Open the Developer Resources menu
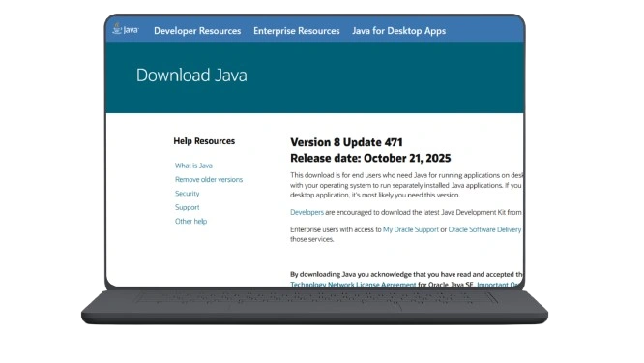 (x=197, y=31)
